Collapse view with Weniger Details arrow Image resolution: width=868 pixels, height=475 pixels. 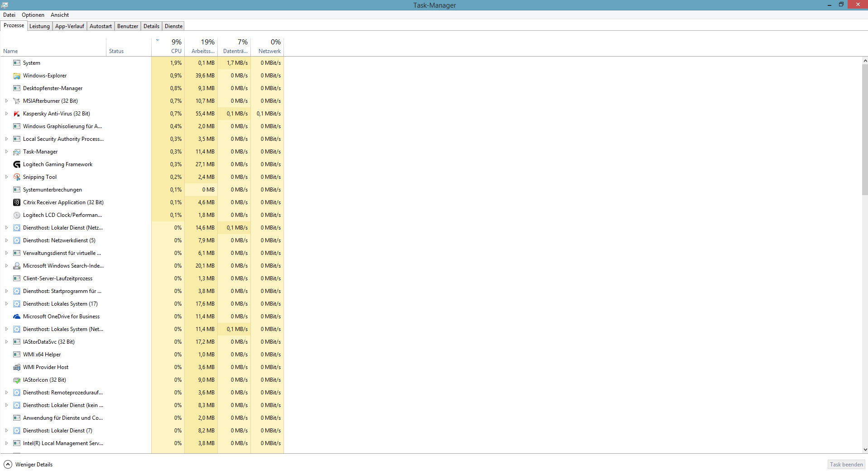point(8,464)
